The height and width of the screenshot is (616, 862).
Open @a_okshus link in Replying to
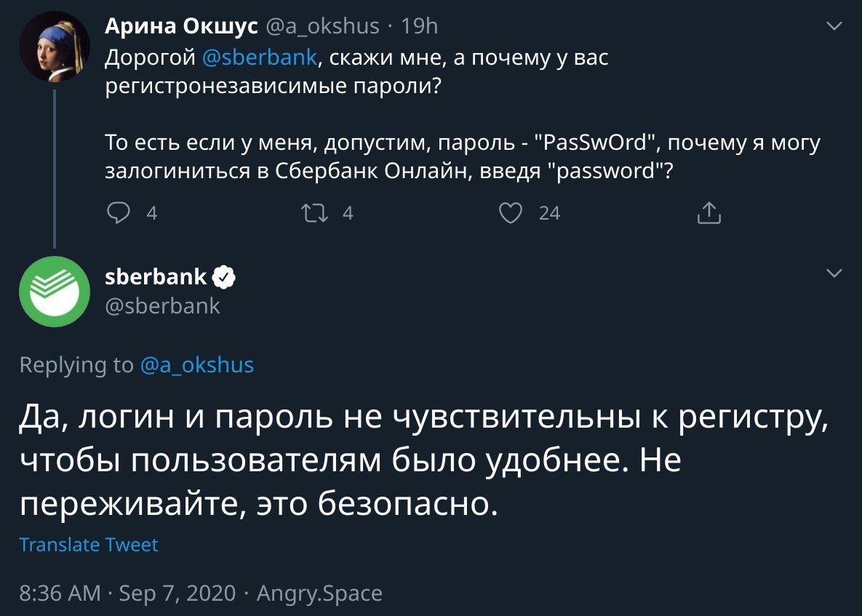[x=197, y=365]
